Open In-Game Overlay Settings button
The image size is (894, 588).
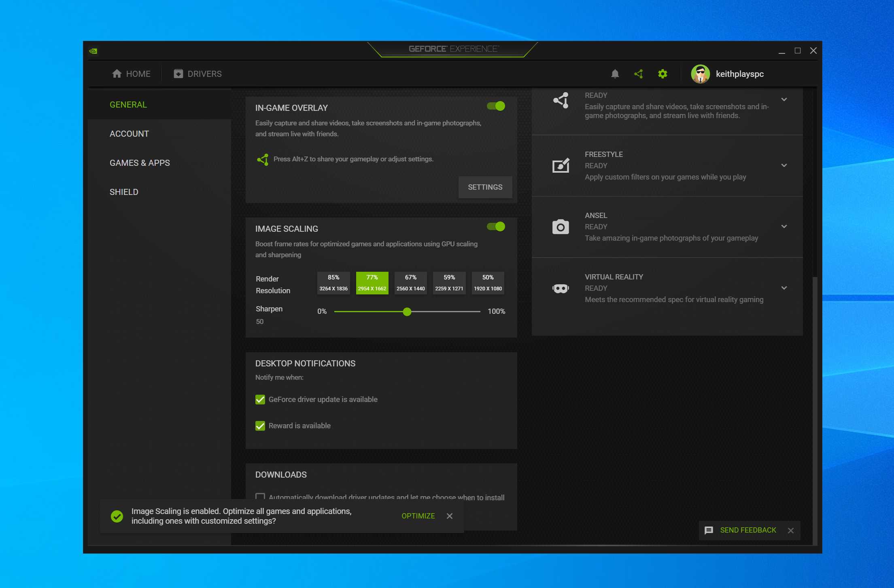(x=485, y=187)
